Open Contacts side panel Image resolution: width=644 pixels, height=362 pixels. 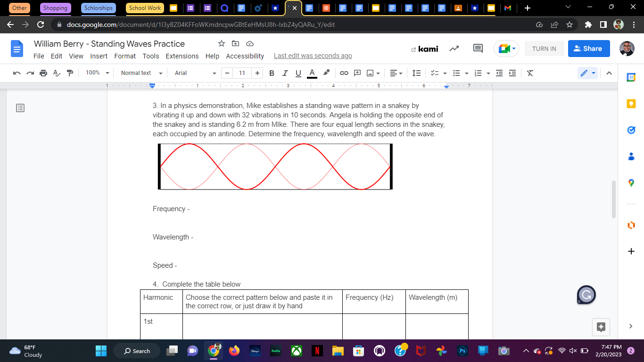point(631,156)
